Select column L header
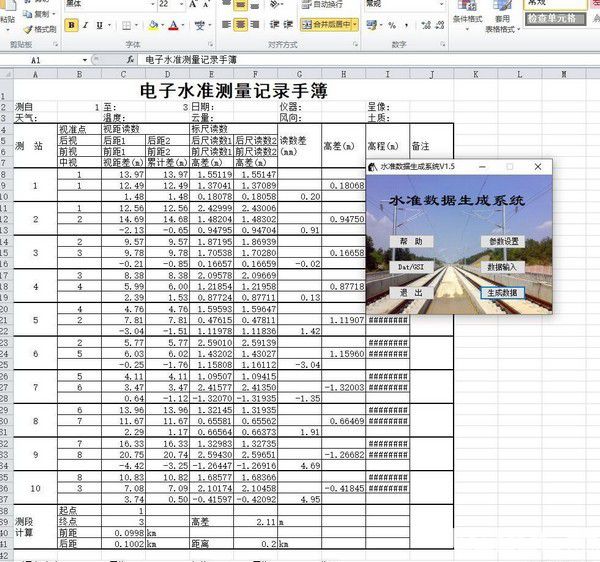 coord(520,74)
